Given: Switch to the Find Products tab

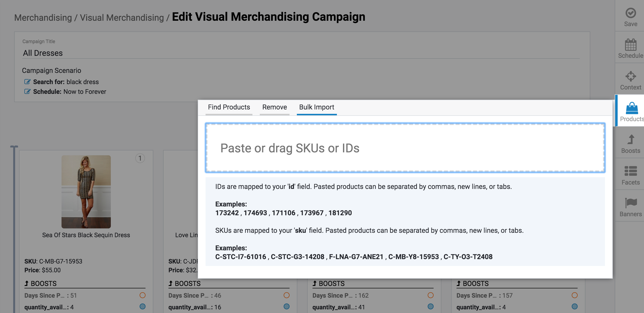Looking at the screenshot, I should point(229,107).
